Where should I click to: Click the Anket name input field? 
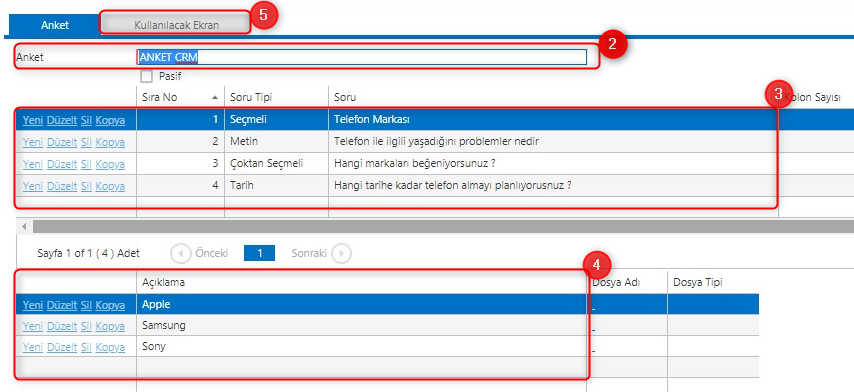click(362, 57)
